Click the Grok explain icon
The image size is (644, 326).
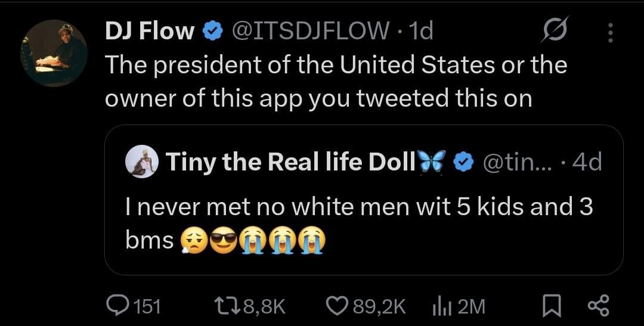pyautogui.click(x=554, y=30)
